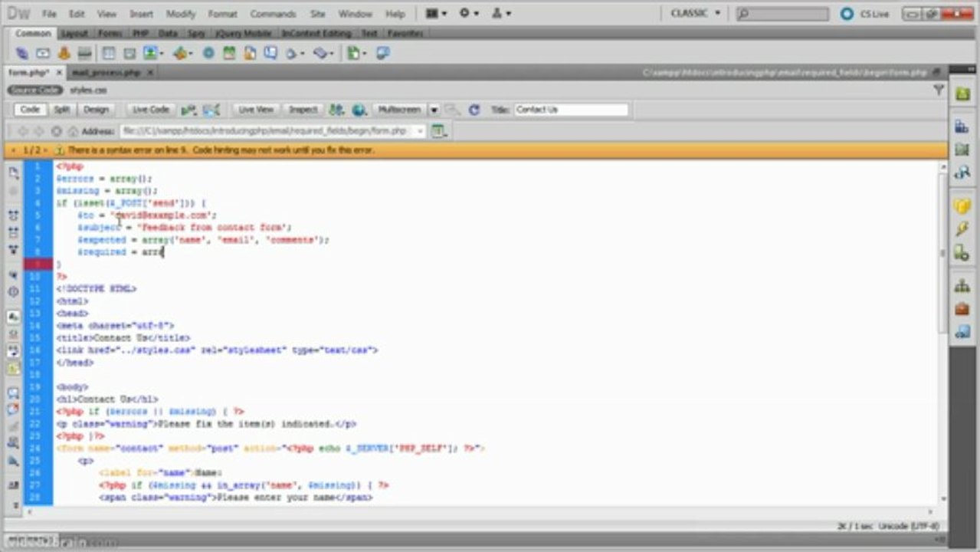This screenshot has width=980, height=552.
Task: Insert a Widget icon
Action: click(208, 54)
